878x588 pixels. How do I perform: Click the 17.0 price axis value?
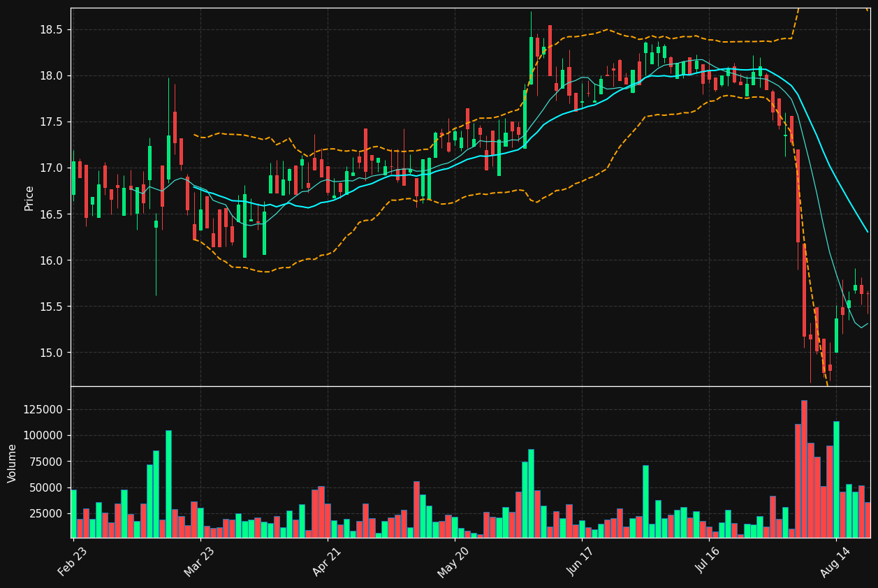[51, 168]
